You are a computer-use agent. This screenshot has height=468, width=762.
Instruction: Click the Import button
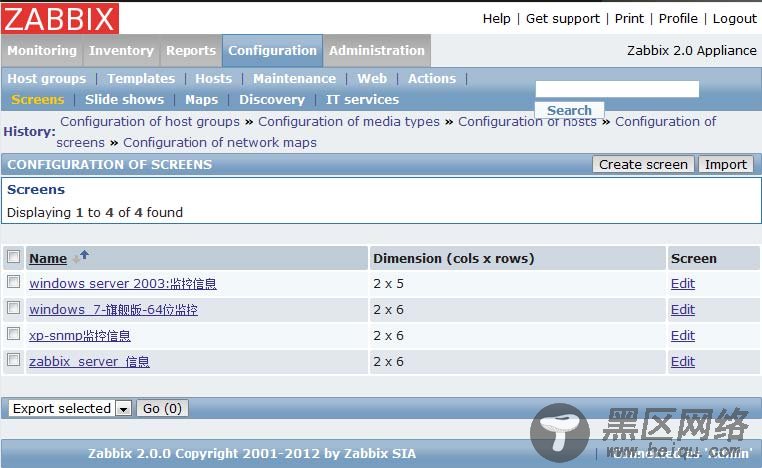click(x=726, y=164)
